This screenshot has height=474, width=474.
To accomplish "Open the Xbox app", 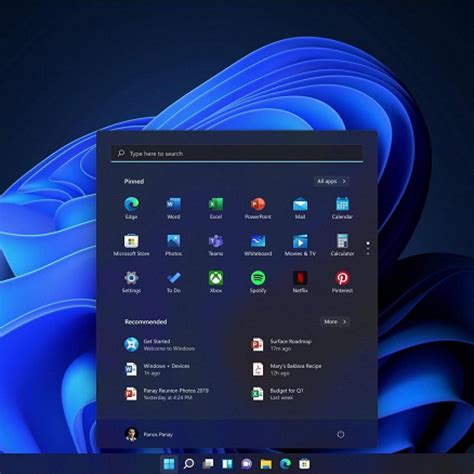I will 216,282.
